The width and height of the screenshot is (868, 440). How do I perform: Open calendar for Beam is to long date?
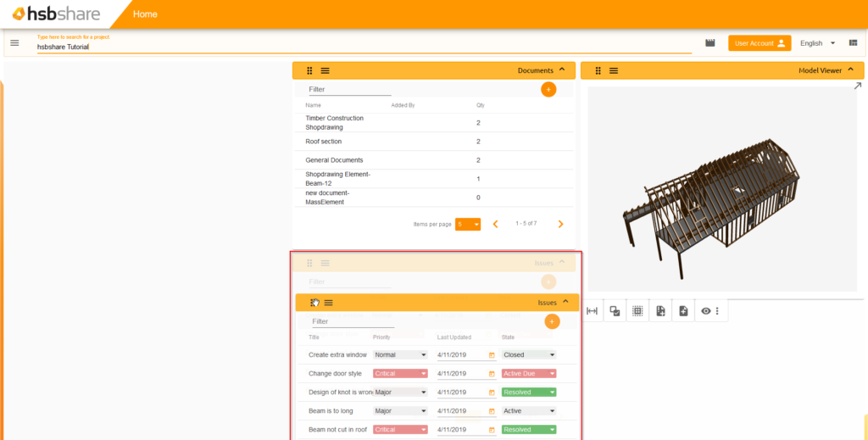pyautogui.click(x=492, y=411)
